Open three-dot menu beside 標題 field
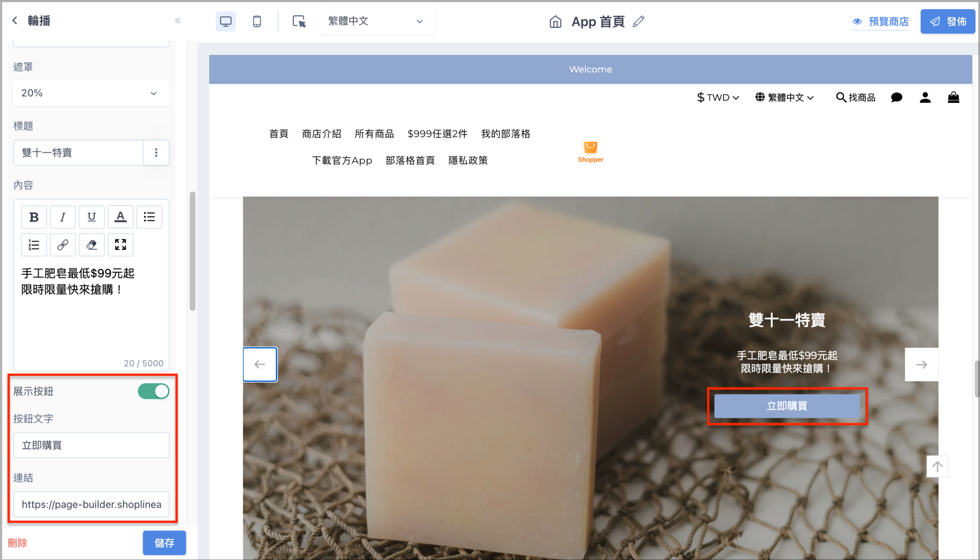980x560 pixels. (156, 153)
